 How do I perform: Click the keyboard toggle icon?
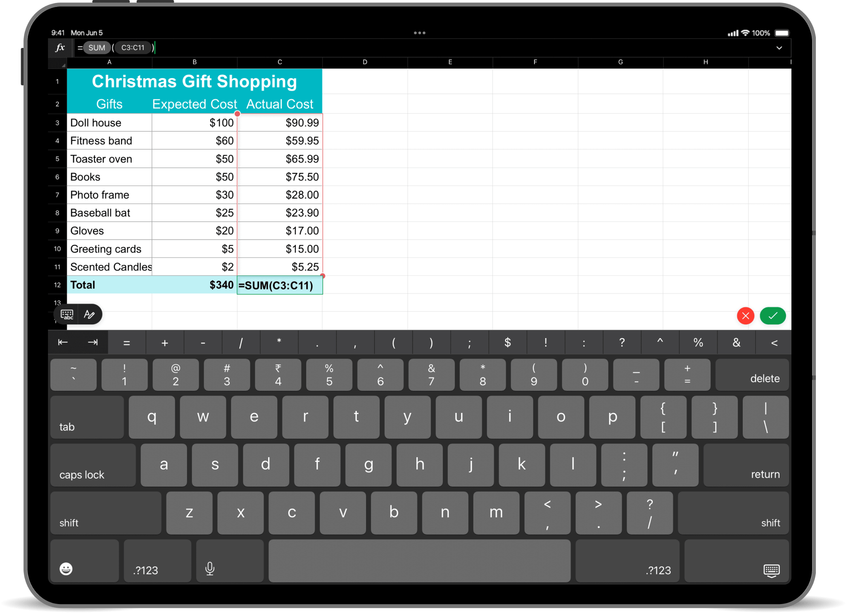(67, 315)
